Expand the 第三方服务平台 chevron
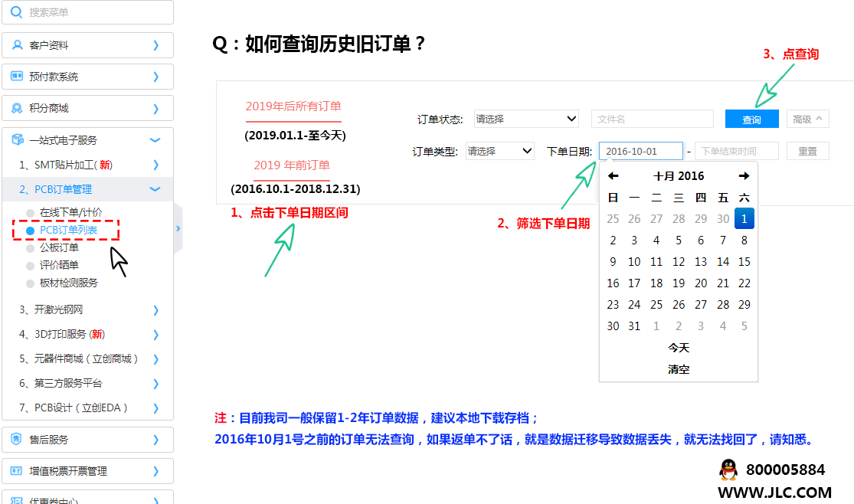The image size is (854, 504). tap(156, 384)
